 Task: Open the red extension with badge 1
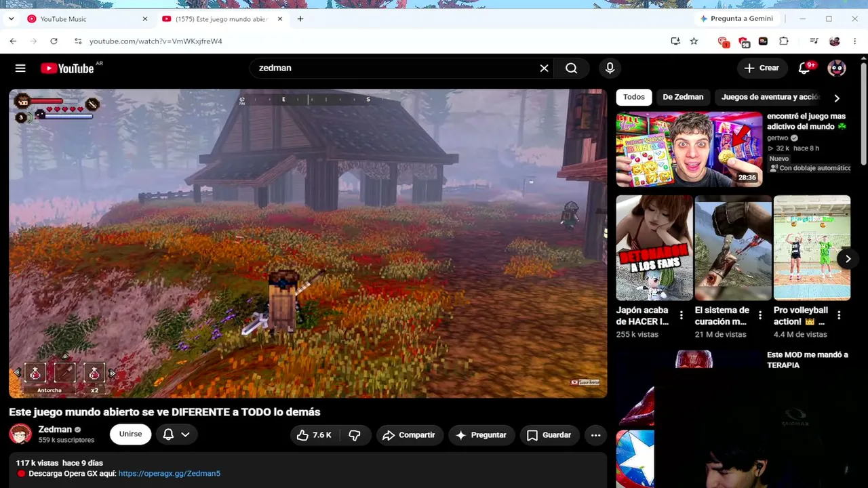pyautogui.click(x=723, y=41)
